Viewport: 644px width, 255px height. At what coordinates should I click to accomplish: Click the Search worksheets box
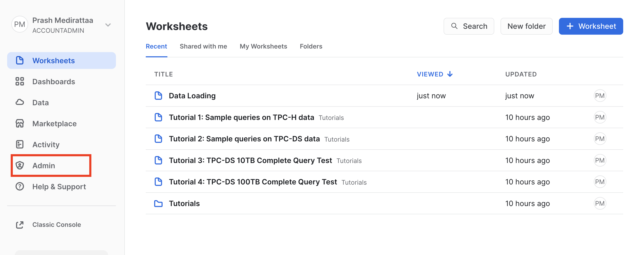coord(469,26)
